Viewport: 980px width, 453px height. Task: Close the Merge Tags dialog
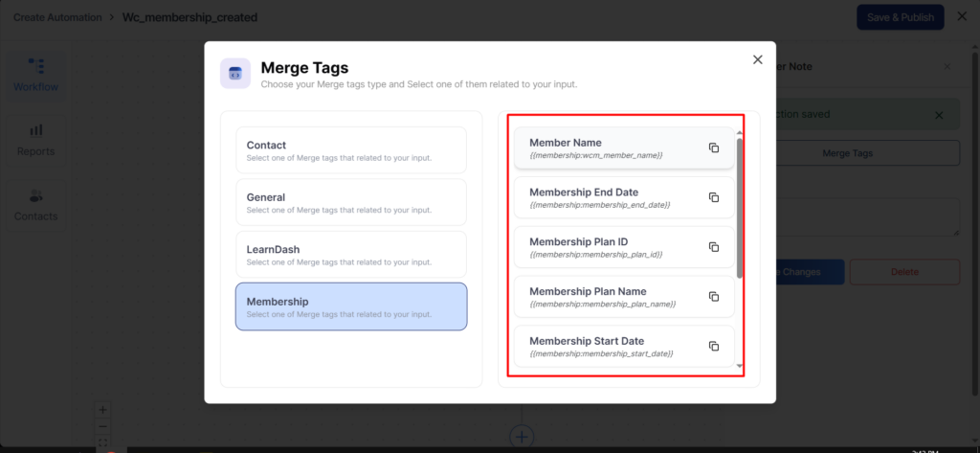pyautogui.click(x=757, y=59)
